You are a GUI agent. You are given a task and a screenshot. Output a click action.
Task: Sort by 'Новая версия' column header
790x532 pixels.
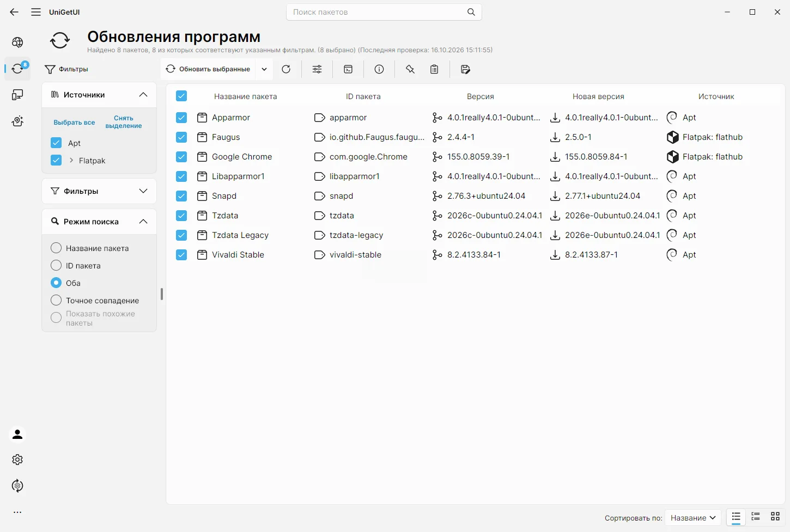(x=598, y=96)
